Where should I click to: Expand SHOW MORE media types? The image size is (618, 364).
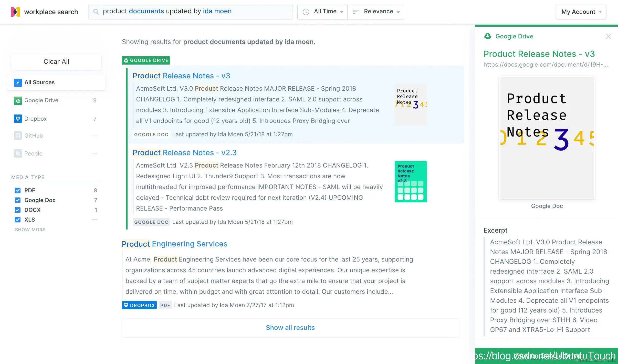coord(30,230)
